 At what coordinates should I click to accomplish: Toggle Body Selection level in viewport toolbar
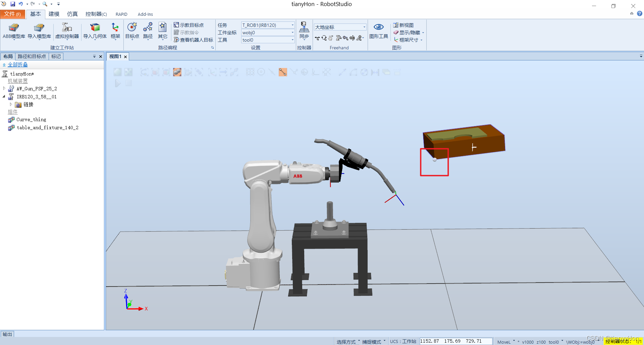[x=166, y=72]
